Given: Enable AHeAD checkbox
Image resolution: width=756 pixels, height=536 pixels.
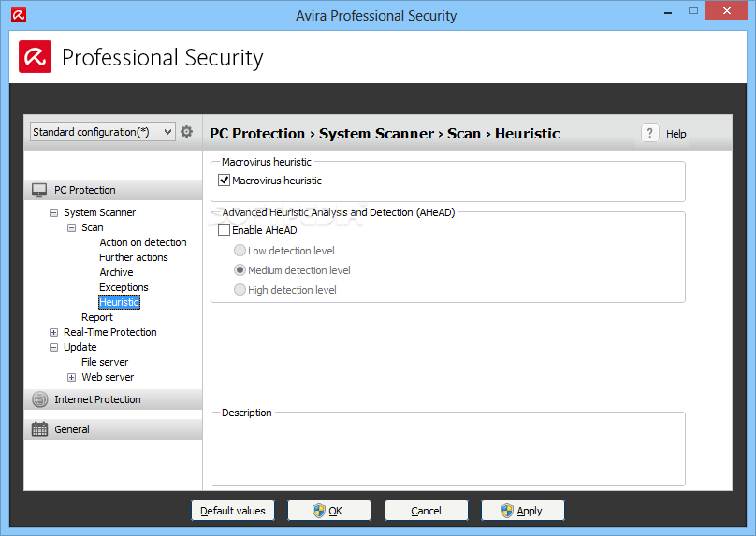Looking at the screenshot, I should pyautogui.click(x=225, y=230).
